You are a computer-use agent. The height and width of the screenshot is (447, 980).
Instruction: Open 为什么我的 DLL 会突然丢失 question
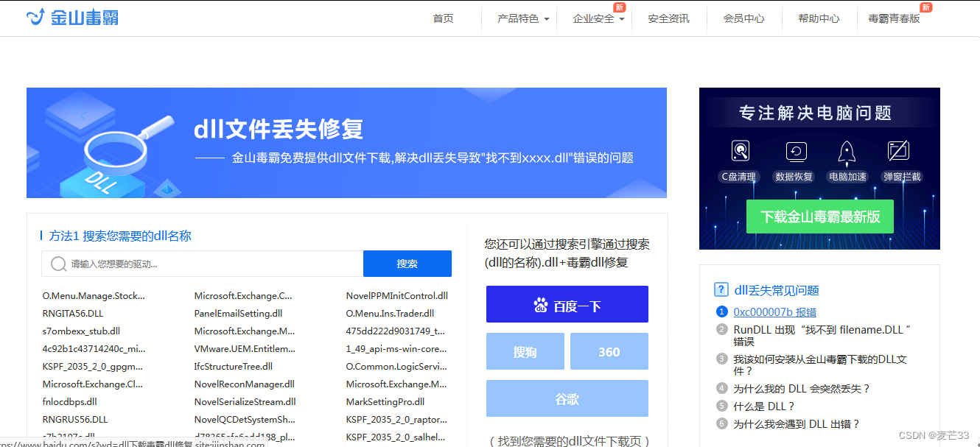click(802, 388)
